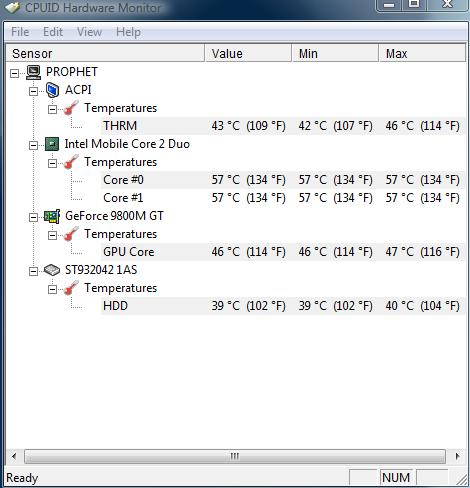Open the View menu

point(89,32)
